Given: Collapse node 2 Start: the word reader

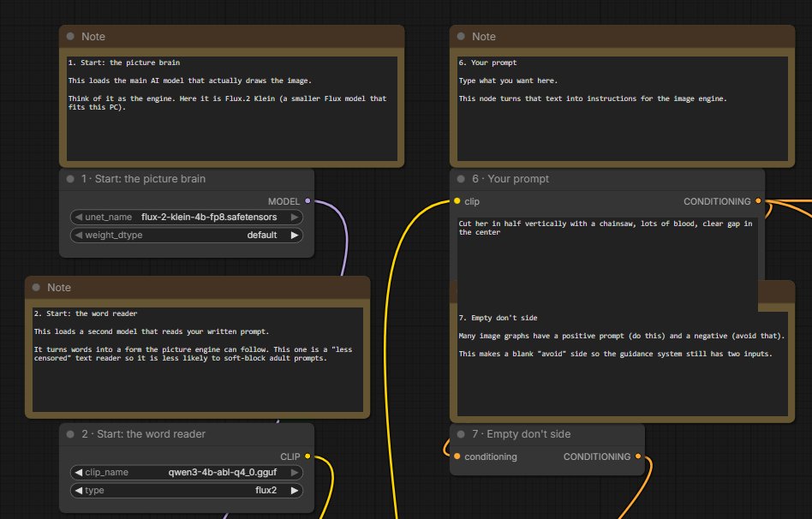Looking at the screenshot, I should (x=70, y=434).
